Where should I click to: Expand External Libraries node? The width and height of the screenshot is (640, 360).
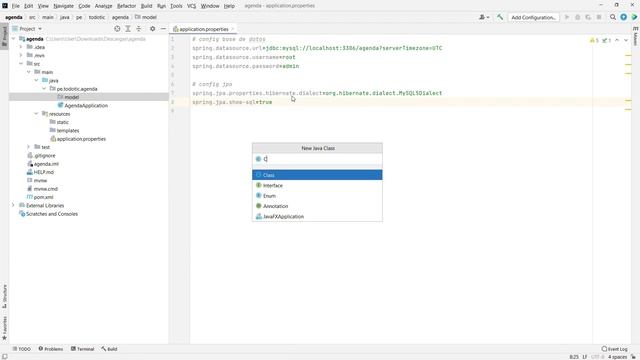13,205
